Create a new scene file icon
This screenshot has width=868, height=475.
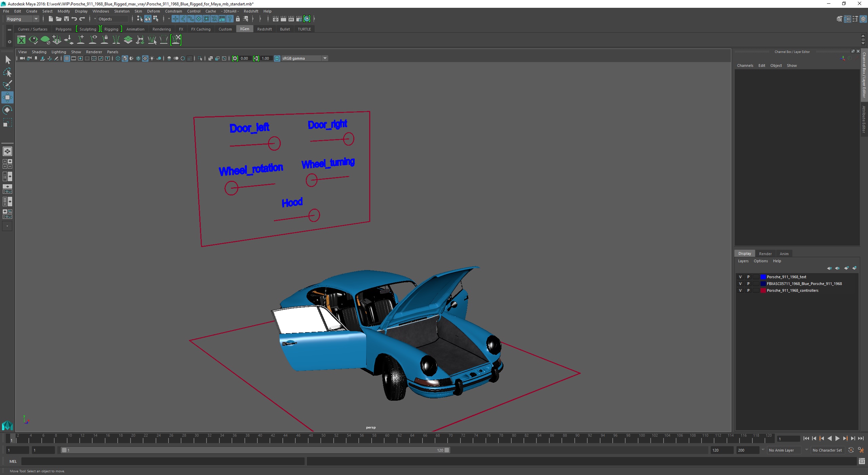51,19
